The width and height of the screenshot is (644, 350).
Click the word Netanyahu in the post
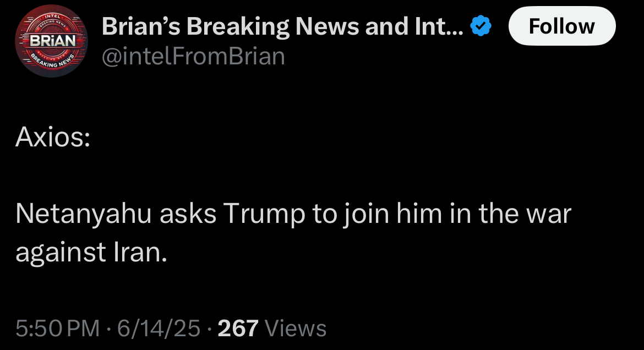tap(83, 214)
